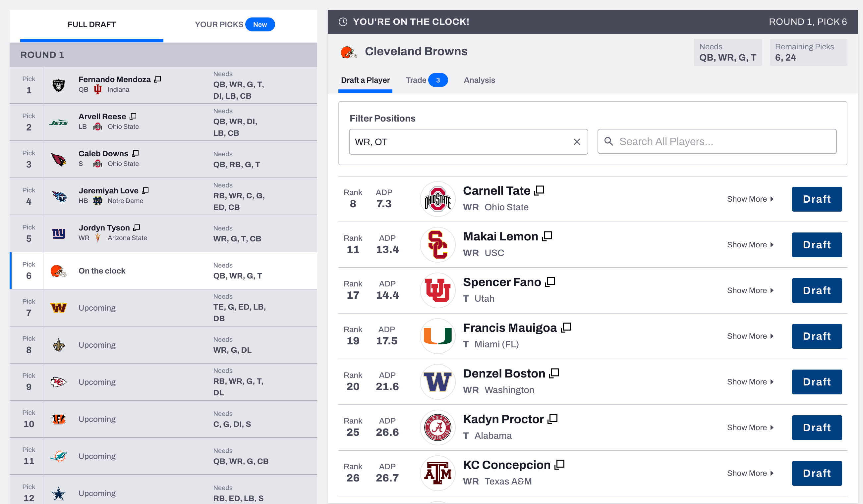This screenshot has width=863, height=504.
Task: Expand Show More for KC Concepcion
Action: tap(750, 473)
